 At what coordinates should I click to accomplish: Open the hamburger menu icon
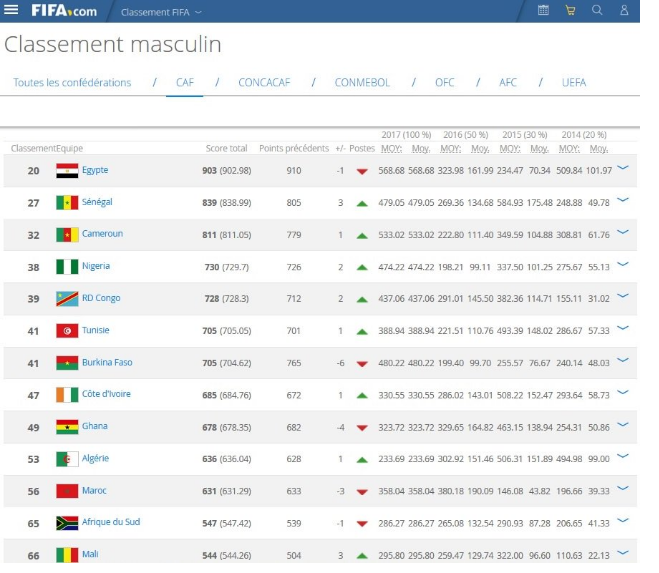tap(11, 9)
